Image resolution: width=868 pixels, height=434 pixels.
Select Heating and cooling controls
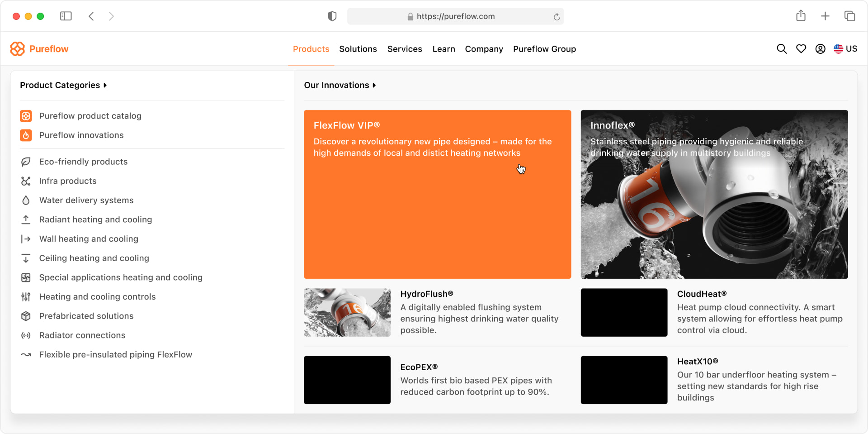tap(97, 297)
